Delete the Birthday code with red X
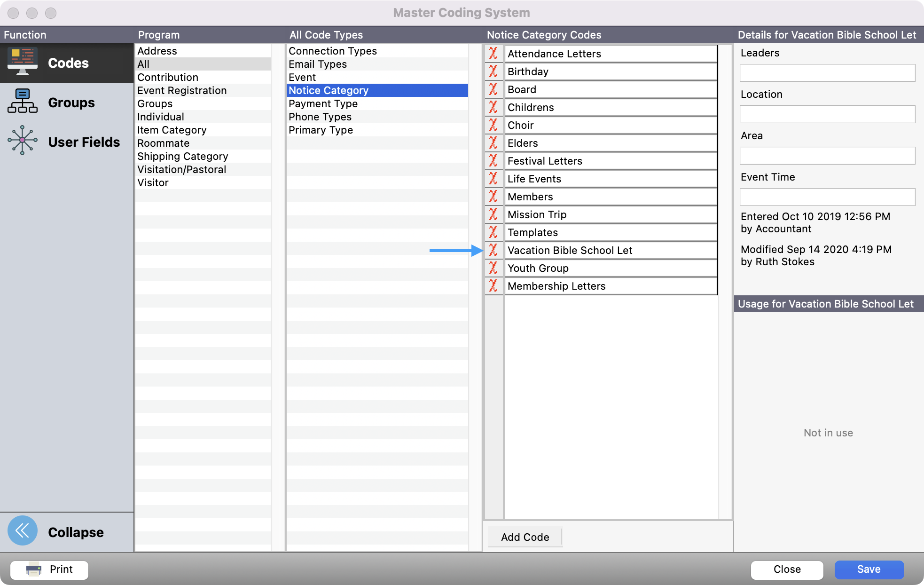Viewport: 924px width, 585px height. [x=493, y=71]
